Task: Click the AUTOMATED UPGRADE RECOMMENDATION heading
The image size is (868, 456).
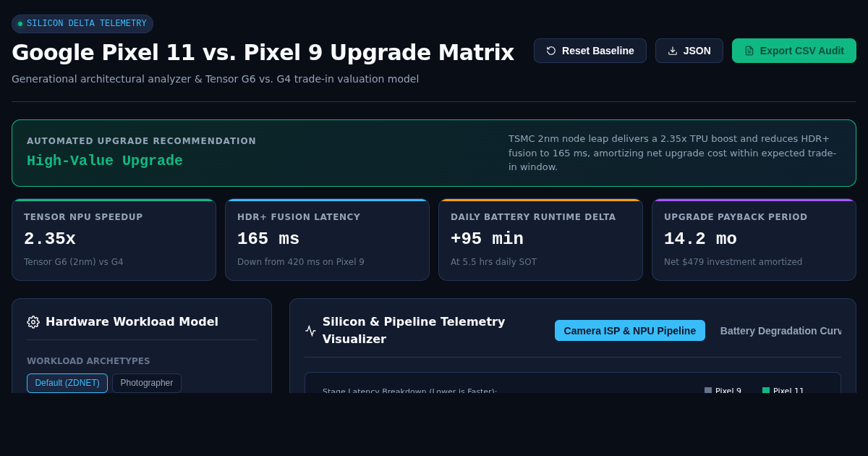Action: click(x=142, y=141)
